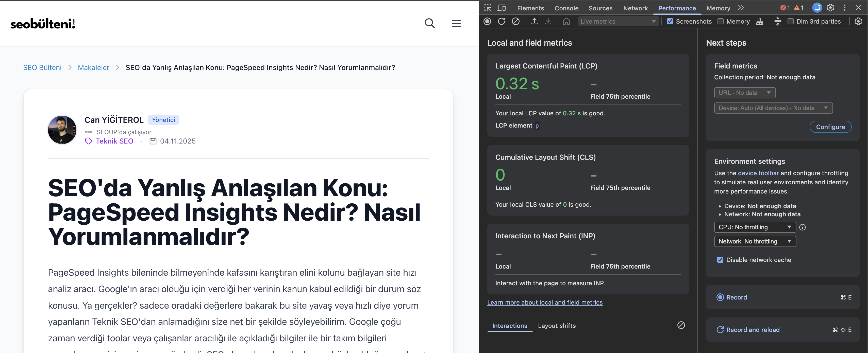
Task: Uncheck Disable network cache
Action: [720, 260]
